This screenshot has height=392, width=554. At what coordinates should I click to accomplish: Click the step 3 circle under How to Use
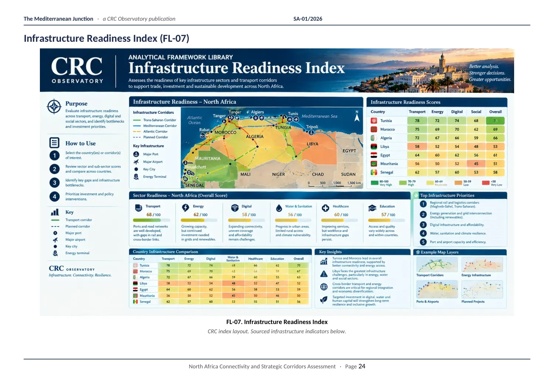(54, 183)
